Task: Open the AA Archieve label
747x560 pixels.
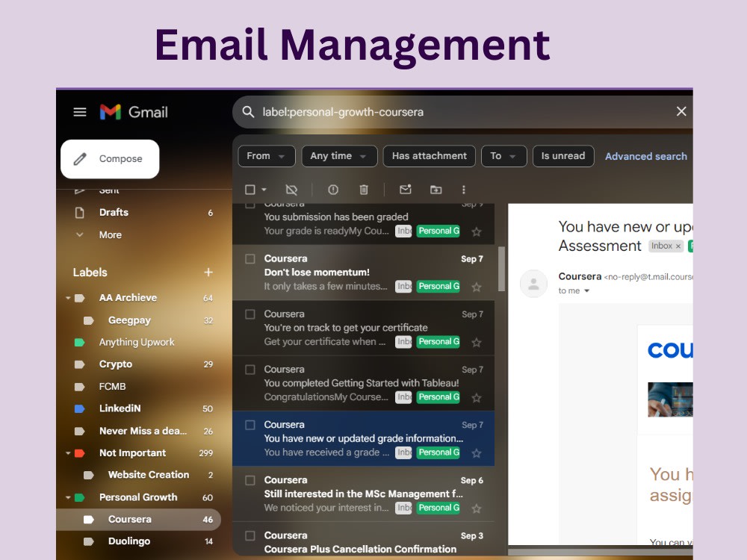Action: click(x=128, y=298)
